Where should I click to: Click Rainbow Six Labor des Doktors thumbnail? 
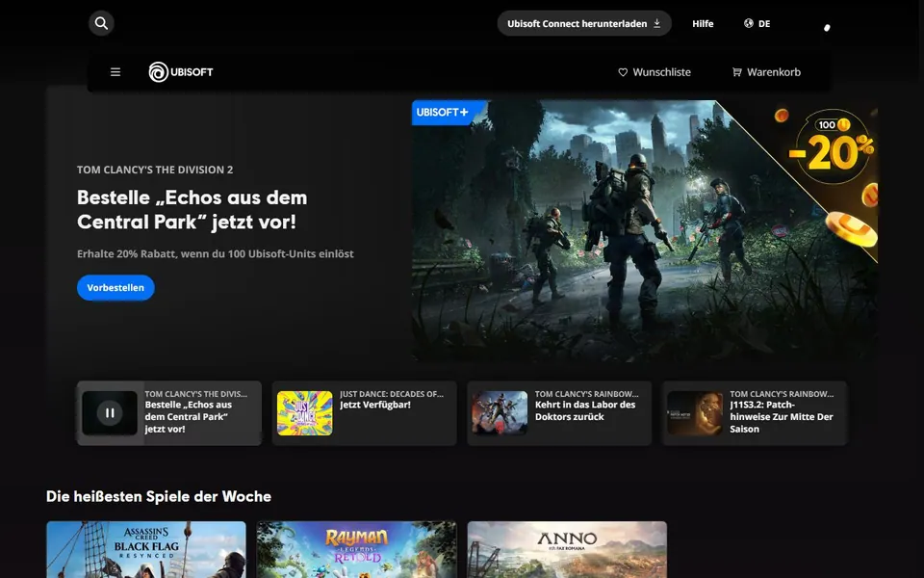pyautogui.click(x=500, y=413)
